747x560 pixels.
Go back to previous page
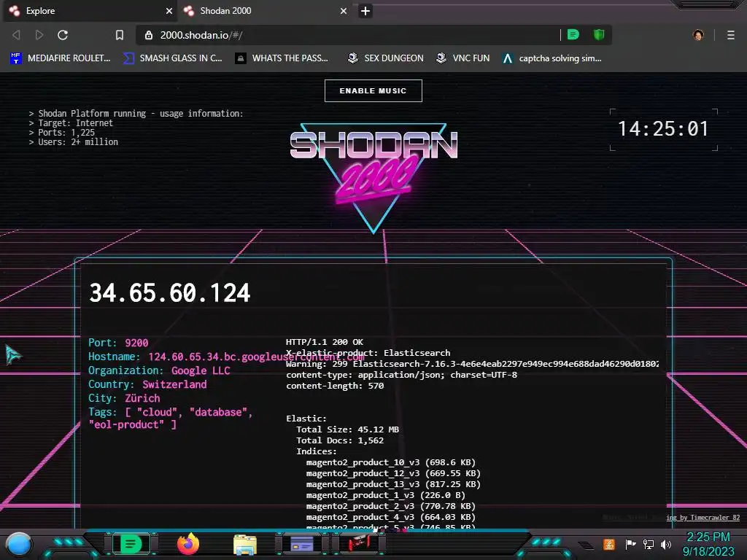pos(16,35)
